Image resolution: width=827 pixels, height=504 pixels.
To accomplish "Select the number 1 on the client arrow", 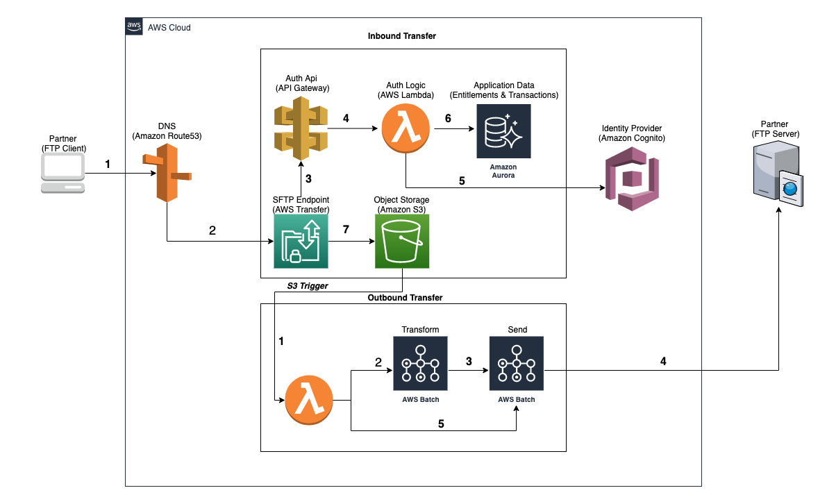I will [x=108, y=164].
